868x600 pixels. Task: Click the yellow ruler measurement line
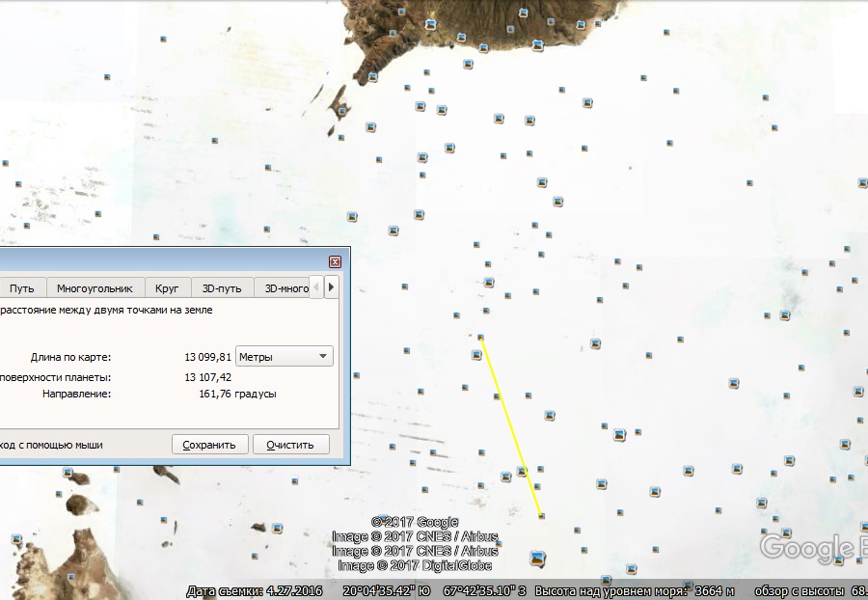pyautogui.click(x=511, y=426)
